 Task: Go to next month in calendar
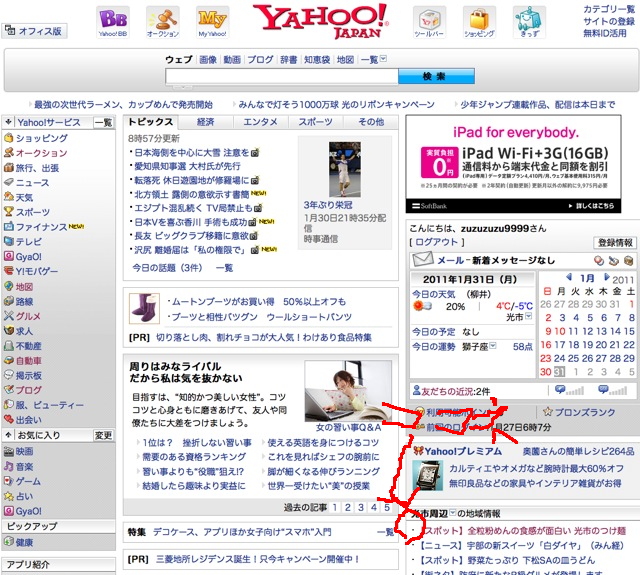pyautogui.click(x=607, y=278)
